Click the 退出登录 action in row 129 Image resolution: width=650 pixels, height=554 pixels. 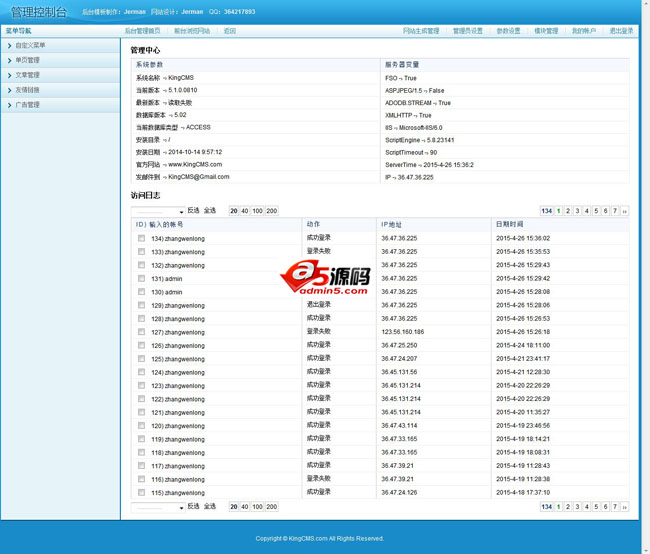point(319,305)
